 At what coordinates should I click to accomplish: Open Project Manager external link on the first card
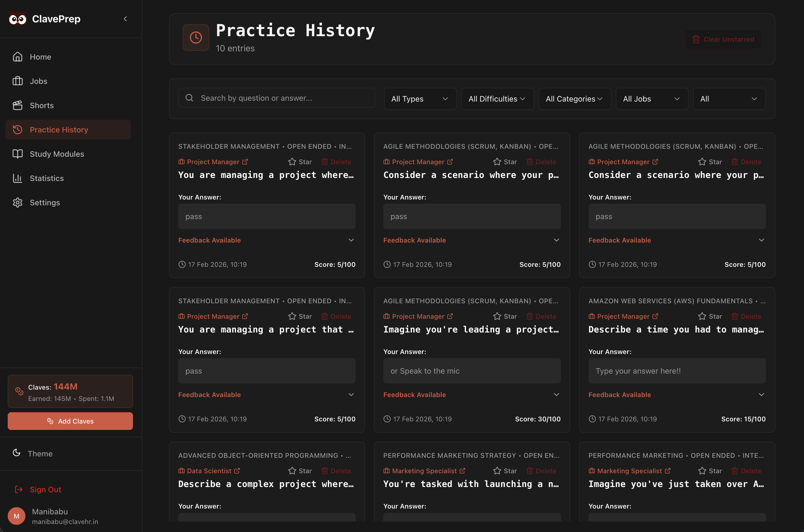245,162
